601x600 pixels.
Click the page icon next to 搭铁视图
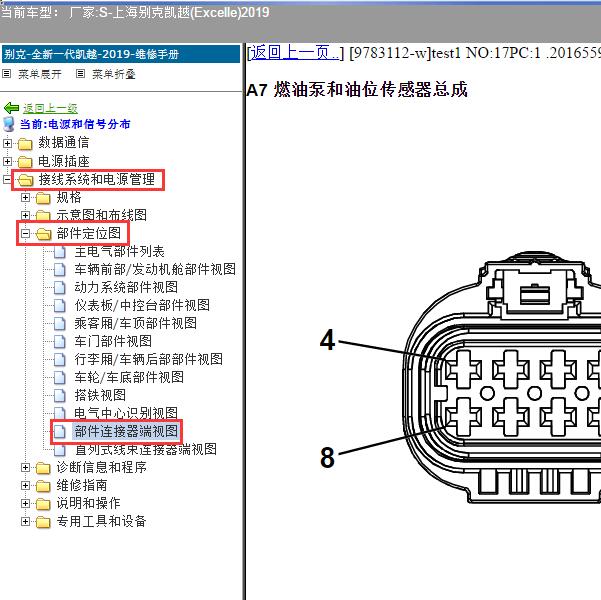tap(59, 395)
